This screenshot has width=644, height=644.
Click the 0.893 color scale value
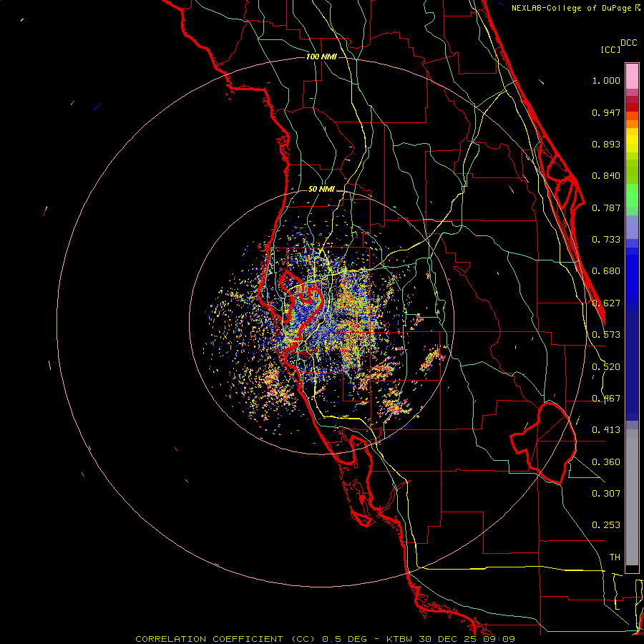click(606, 144)
